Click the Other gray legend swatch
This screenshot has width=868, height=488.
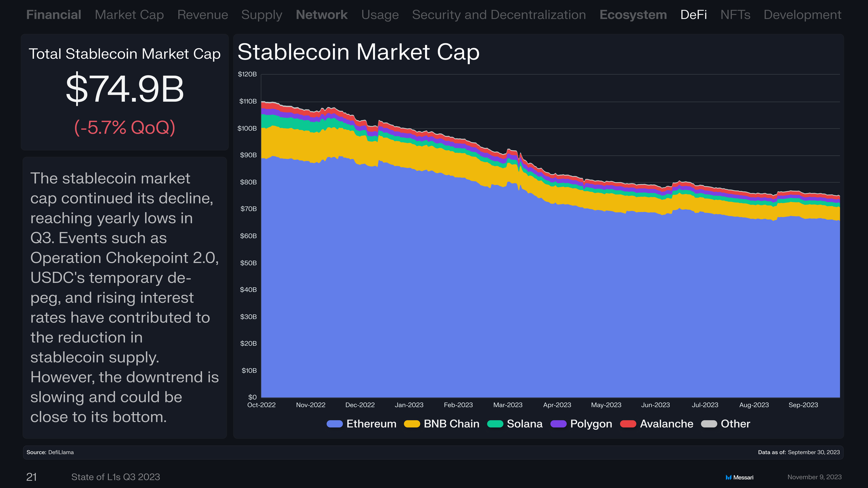tap(709, 424)
